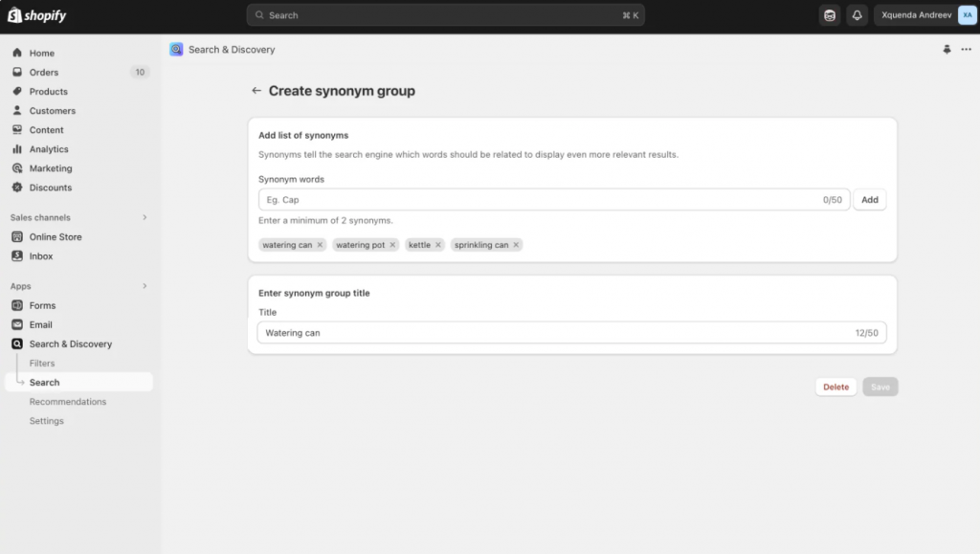Expand the Apps section chevron
The image size is (980, 554).
(145, 286)
